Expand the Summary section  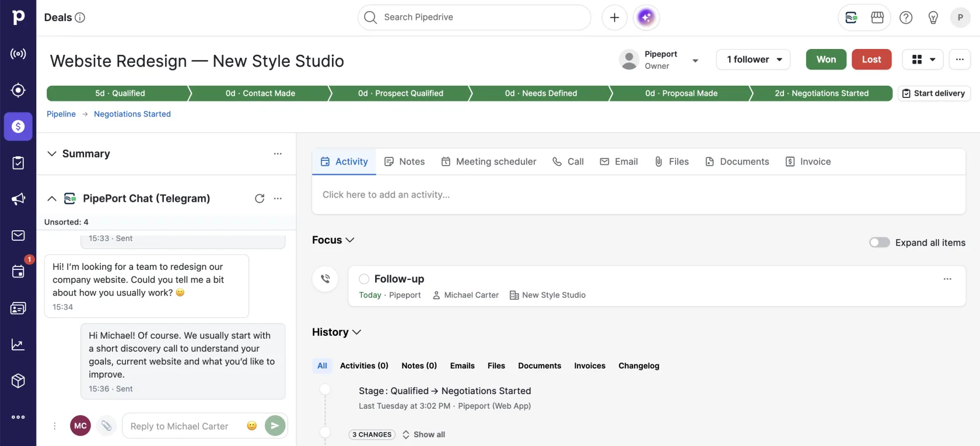point(52,154)
